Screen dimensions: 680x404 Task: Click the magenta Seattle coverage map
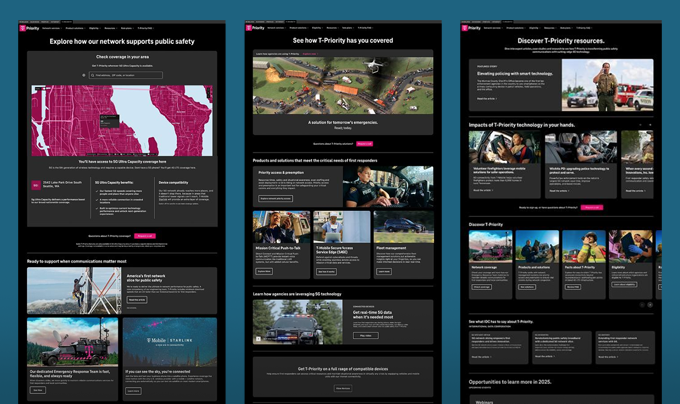122,121
